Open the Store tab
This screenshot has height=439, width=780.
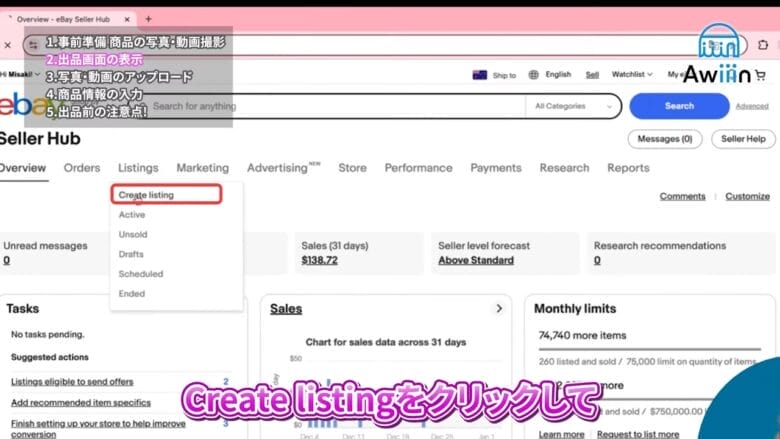(353, 168)
